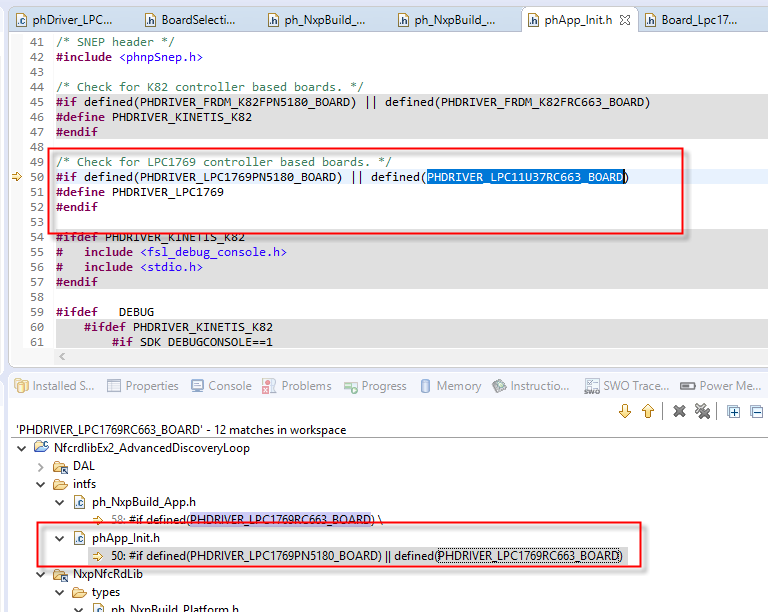Image resolution: width=768 pixels, height=612 pixels.
Task: Switch to the Properties view
Action: click(x=143, y=386)
